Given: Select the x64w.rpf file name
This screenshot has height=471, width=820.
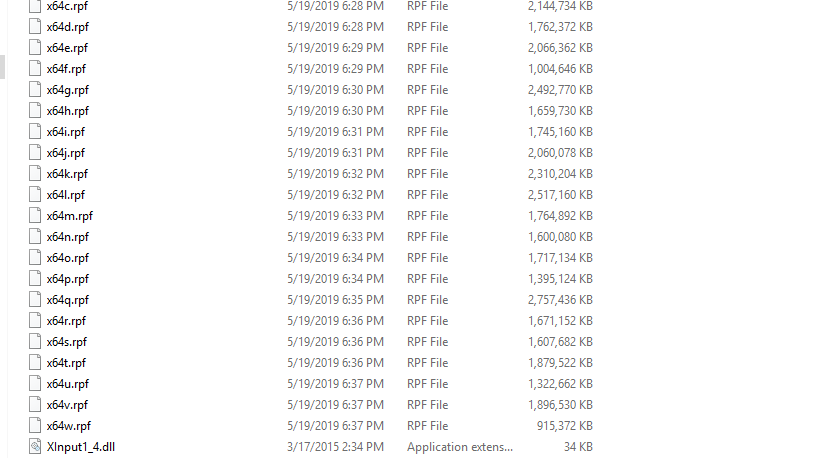Looking at the screenshot, I should (68, 426).
